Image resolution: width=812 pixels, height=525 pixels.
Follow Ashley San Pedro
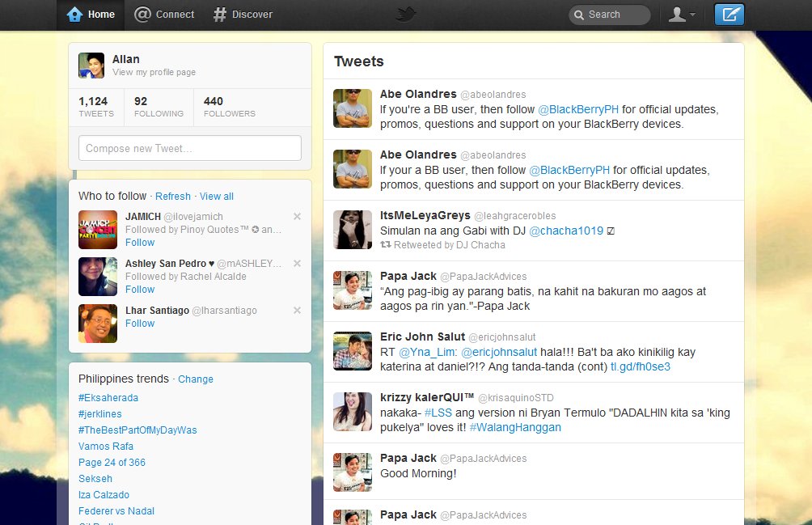point(139,289)
